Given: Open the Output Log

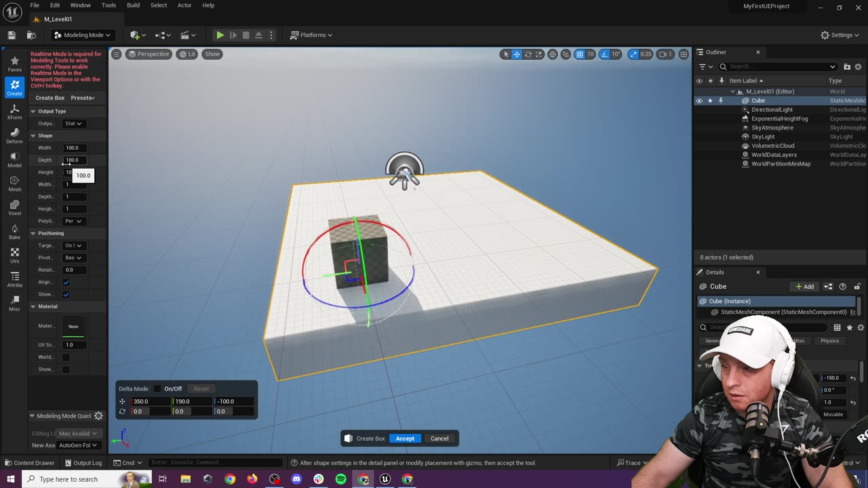Looking at the screenshot, I should [83, 463].
